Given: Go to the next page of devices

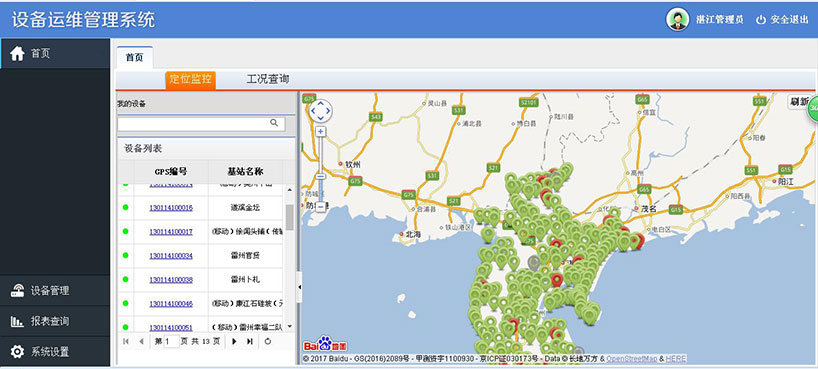Looking at the screenshot, I should click(234, 341).
